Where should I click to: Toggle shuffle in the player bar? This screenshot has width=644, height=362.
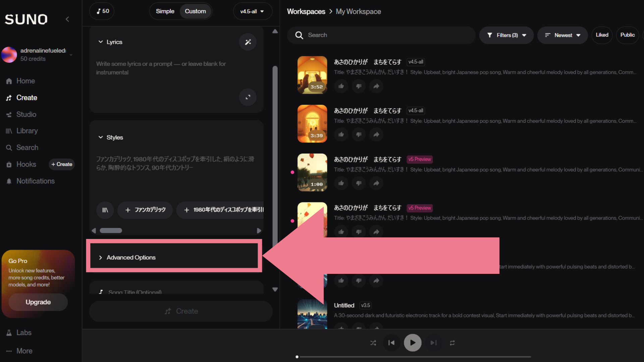[373, 343]
